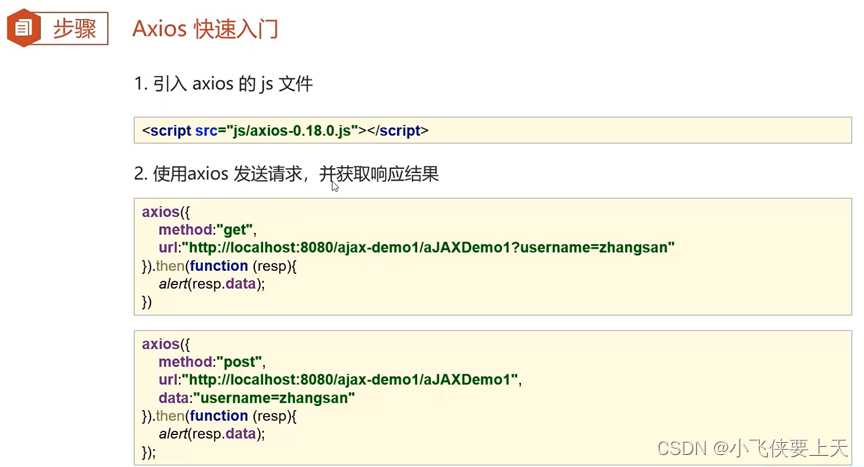This screenshot has height=467, width=864.
Task: Click the GET url with username=zhangsan
Action: pos(417,248)
